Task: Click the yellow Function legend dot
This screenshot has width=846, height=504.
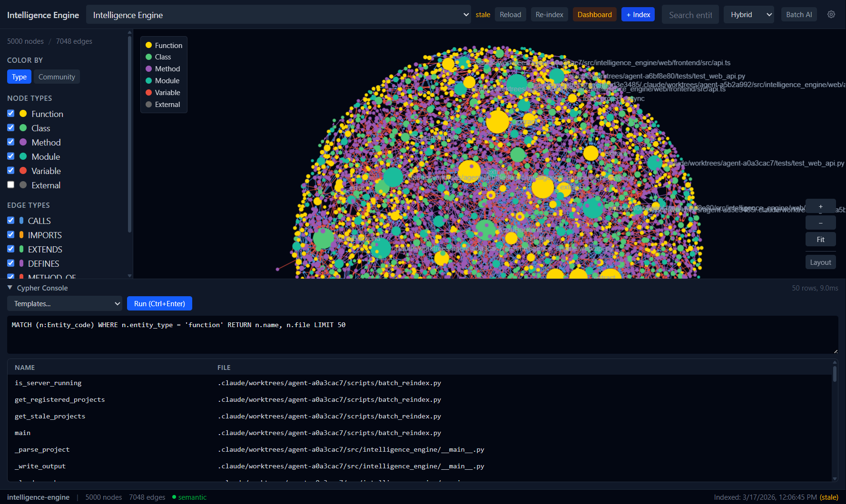Action: (148, 45)
